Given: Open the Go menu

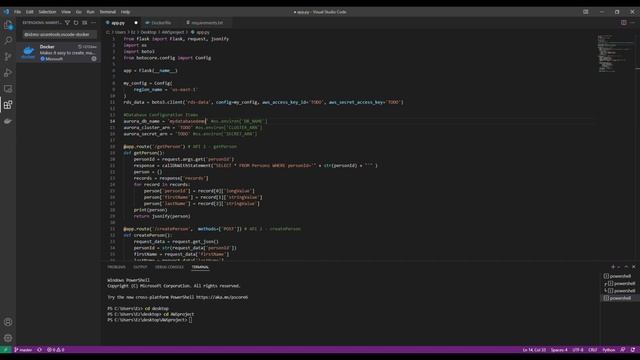Looking at the screenshot, I should point(79,12).
